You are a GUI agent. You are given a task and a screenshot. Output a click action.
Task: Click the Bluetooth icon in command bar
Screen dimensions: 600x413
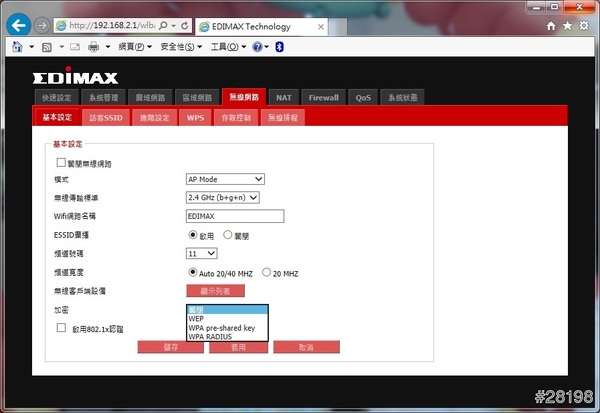point(280,47)
